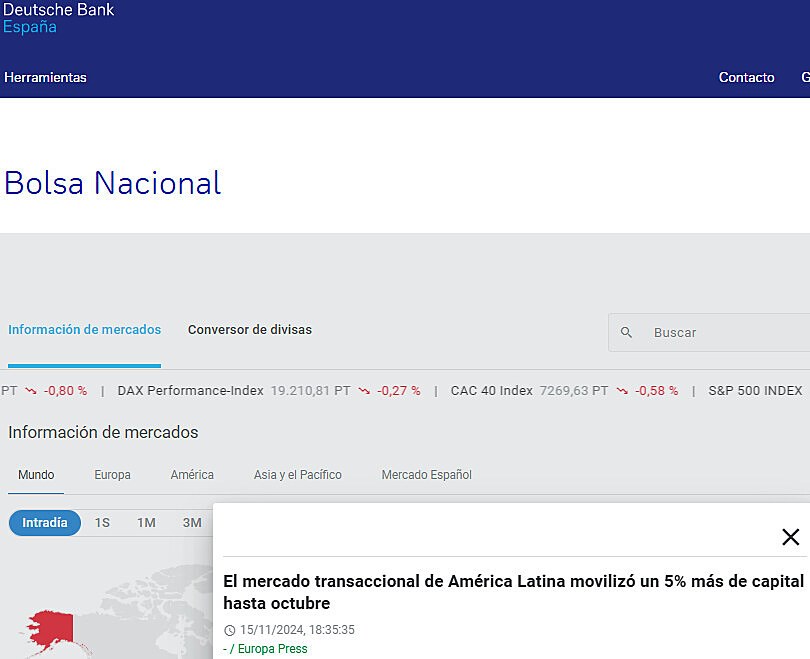This screenshot has height=659, width=810.
Task: Click the DAX down-trend arrow icon
Action: (x=364, y=391)
